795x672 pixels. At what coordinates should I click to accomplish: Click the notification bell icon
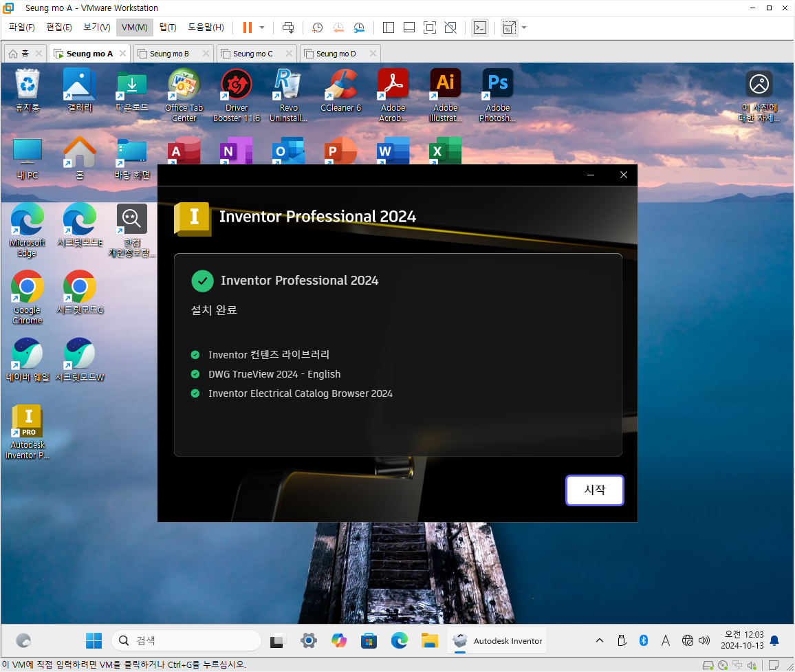pyautogui.click(x=774, y=640)
